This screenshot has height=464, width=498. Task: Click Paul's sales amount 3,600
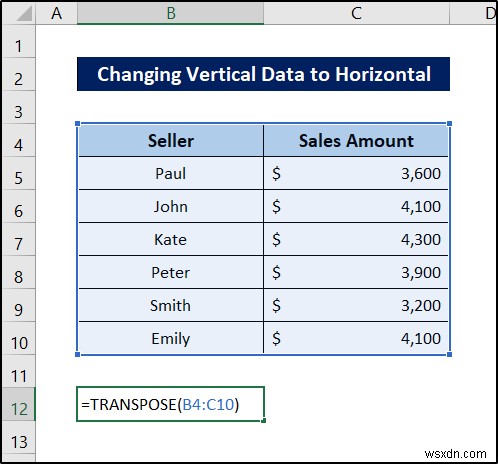[x=356, y=173]
